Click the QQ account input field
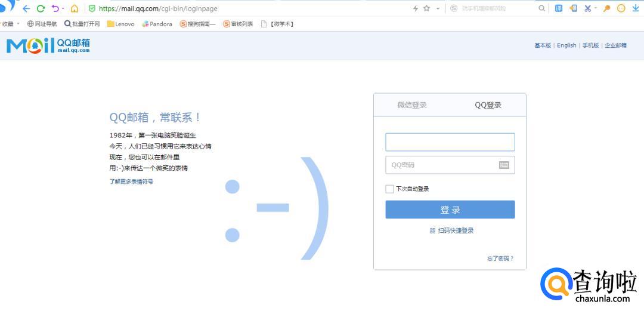Viewport: 644px width, 317px height. pos(450,142)
